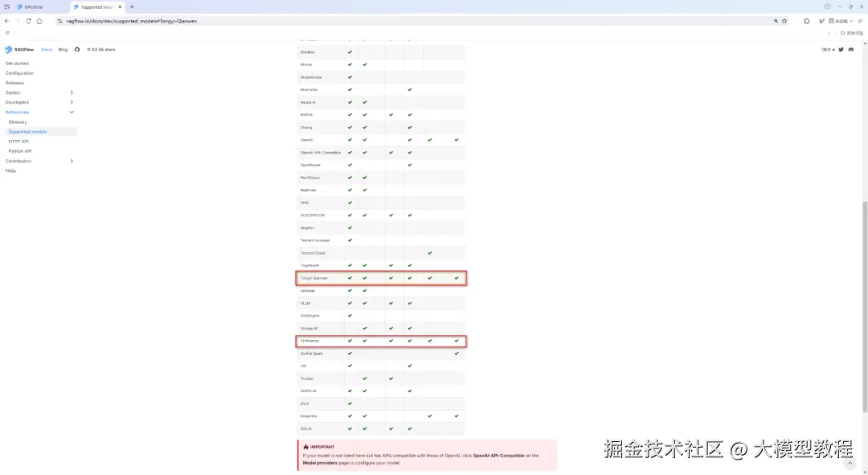Image resolution: width=868 pixels, height=475 pixels.
Task: Click the StepFun row label
Action: (307, 227)
